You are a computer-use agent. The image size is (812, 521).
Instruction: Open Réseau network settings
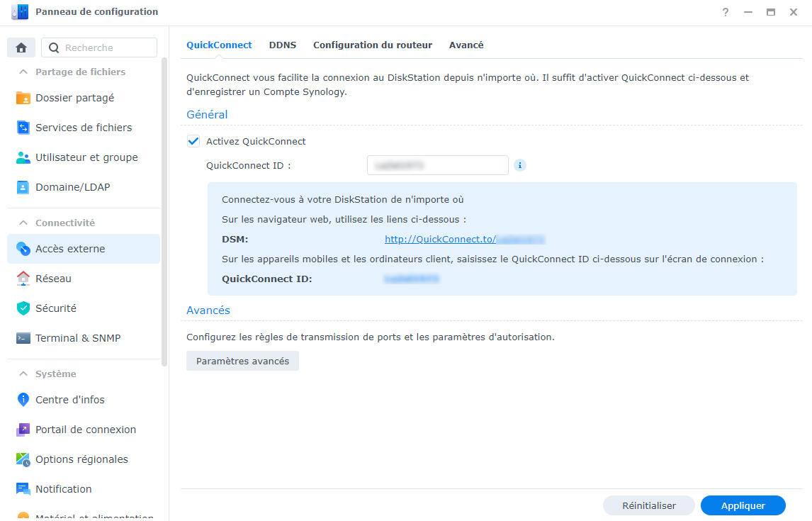(54, 279)
